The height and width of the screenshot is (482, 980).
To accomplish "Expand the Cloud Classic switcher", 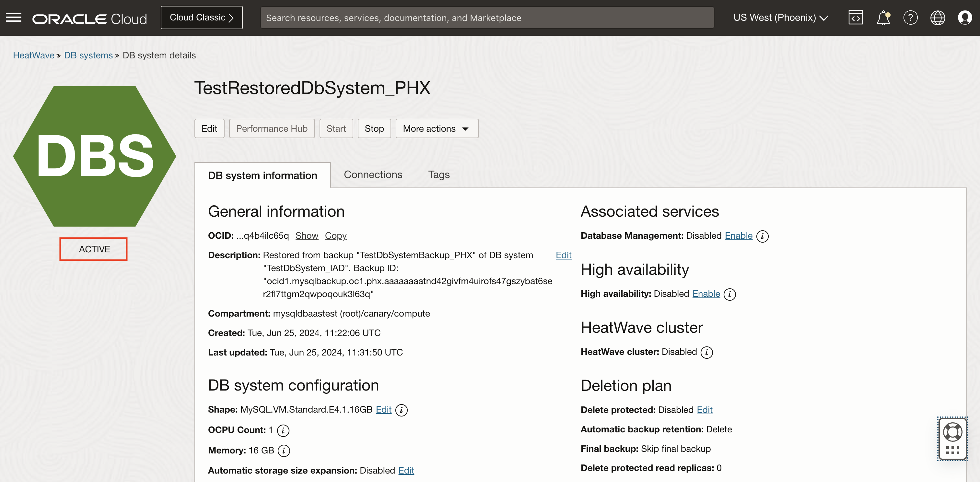I will [x=201, y=17].
